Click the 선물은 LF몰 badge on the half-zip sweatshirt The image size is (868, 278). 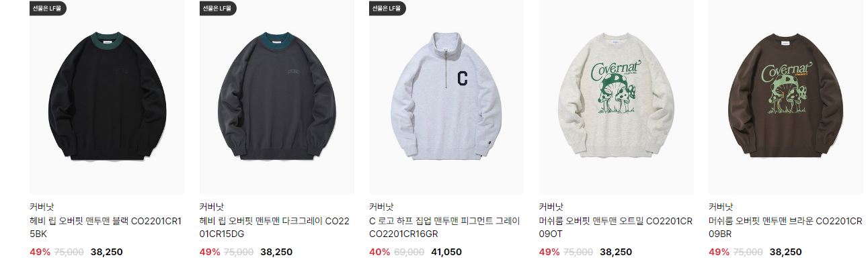tap(387, 8)
